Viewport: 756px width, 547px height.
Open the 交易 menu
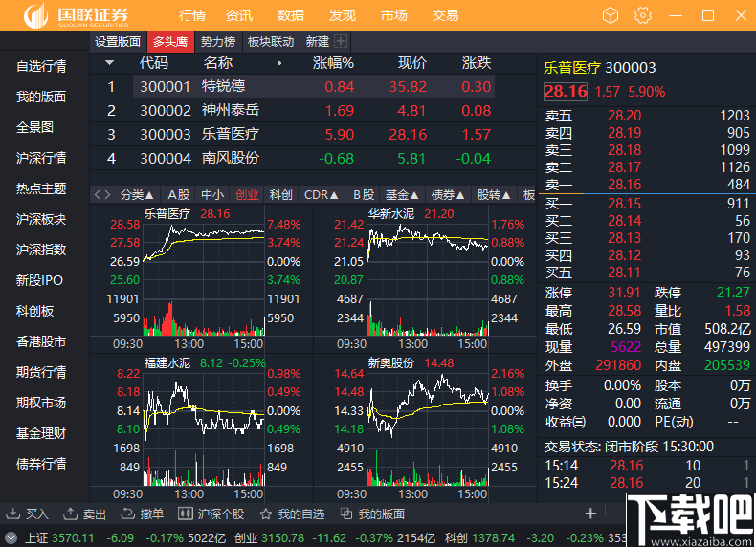tap(445, 15)
